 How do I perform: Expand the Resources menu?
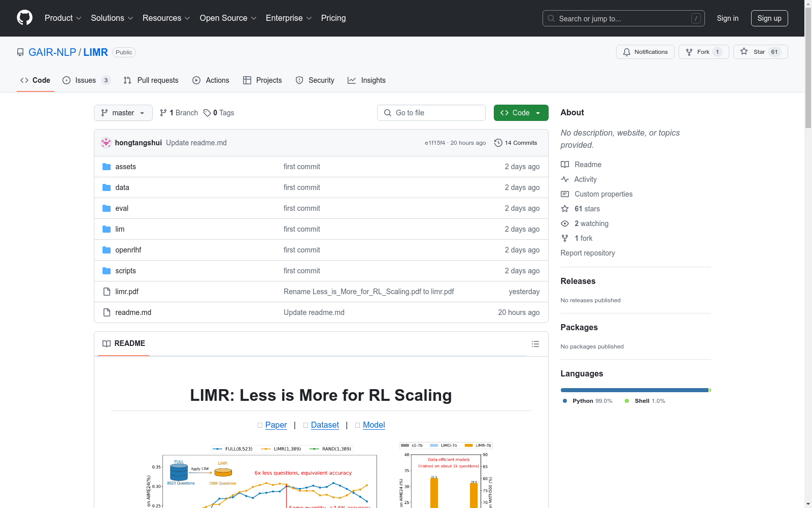(166, 18)
